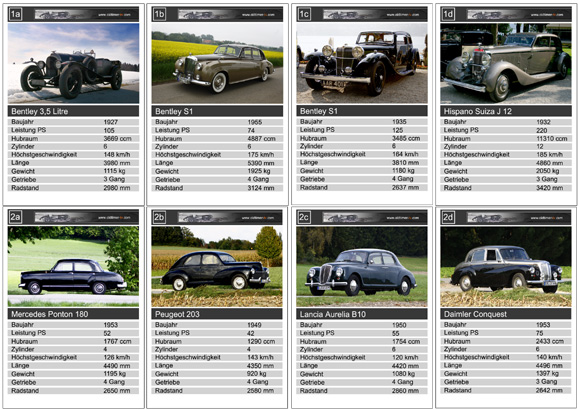The width and height of the screenshot is (580, 410).
Task: Open the Bentley 3,5 Litre car photo
Action: point(73,63)
